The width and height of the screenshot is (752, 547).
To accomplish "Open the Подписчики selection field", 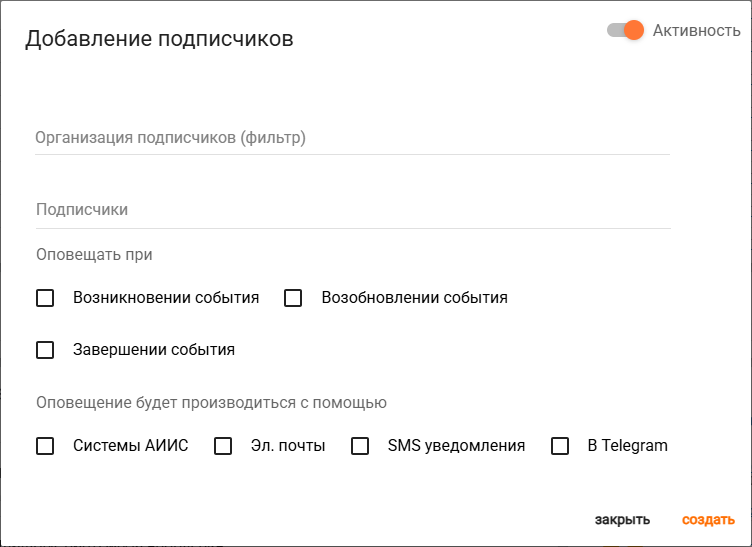I will [x=351, y=210].
